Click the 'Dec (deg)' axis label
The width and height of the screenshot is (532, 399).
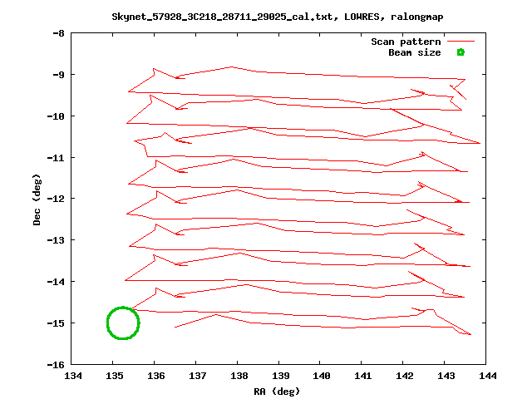coord(37,199)
